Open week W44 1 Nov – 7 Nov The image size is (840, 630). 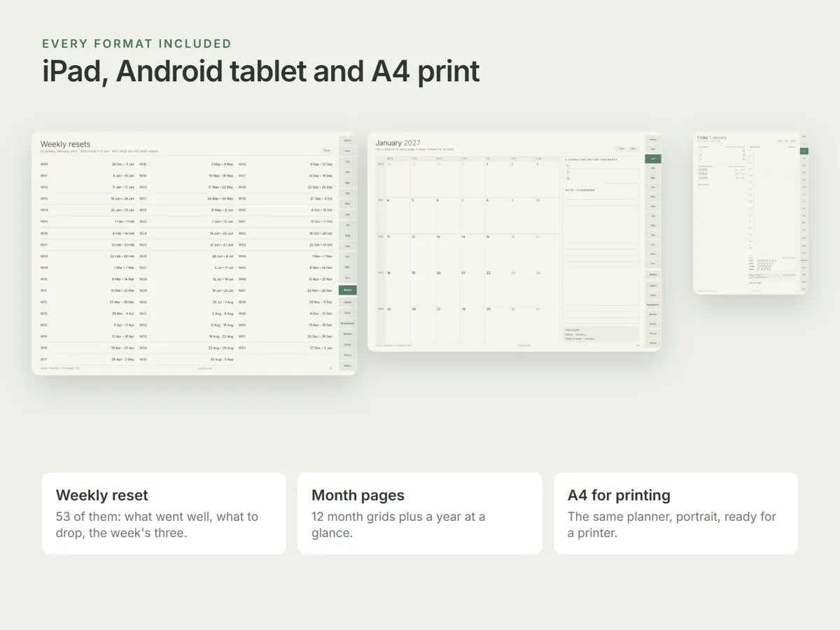coord(286,256)
